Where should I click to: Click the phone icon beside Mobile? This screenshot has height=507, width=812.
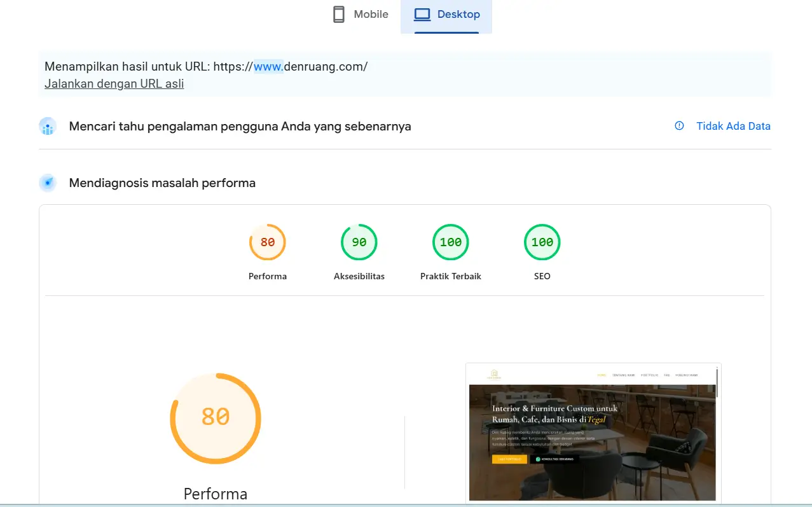click(339, 15)
